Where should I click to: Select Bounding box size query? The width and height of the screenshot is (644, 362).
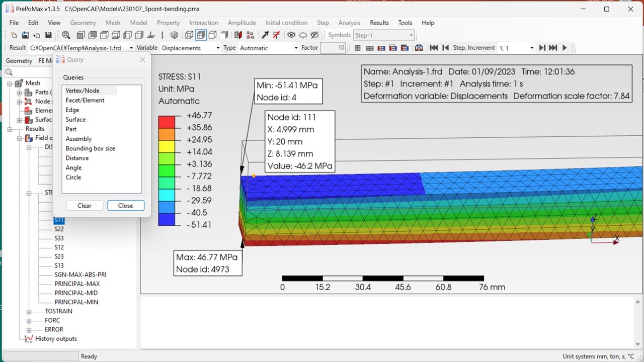click(x=91, y=149)
